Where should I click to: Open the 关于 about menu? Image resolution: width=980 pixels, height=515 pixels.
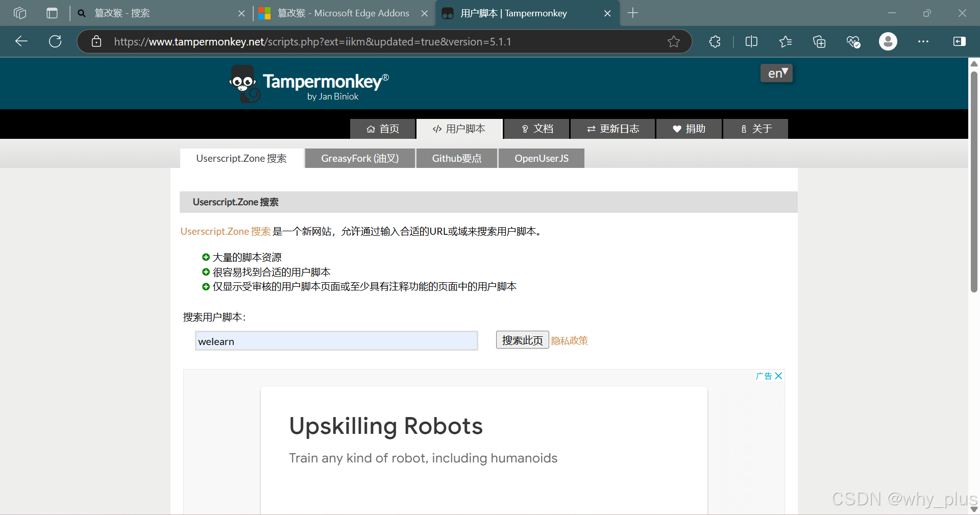pos(756,129)
